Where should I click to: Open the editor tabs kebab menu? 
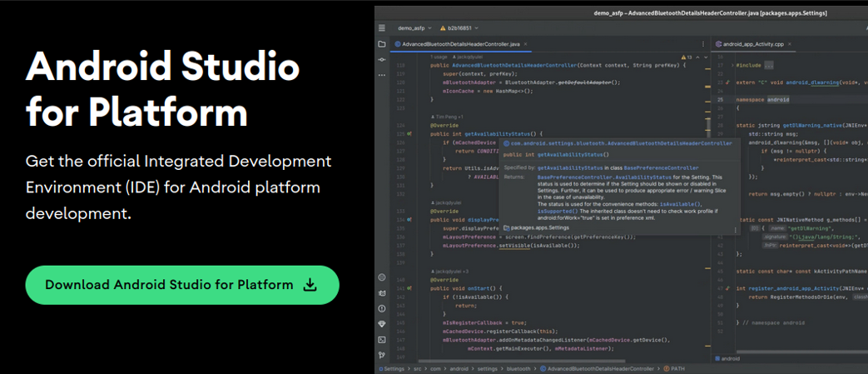703,44
